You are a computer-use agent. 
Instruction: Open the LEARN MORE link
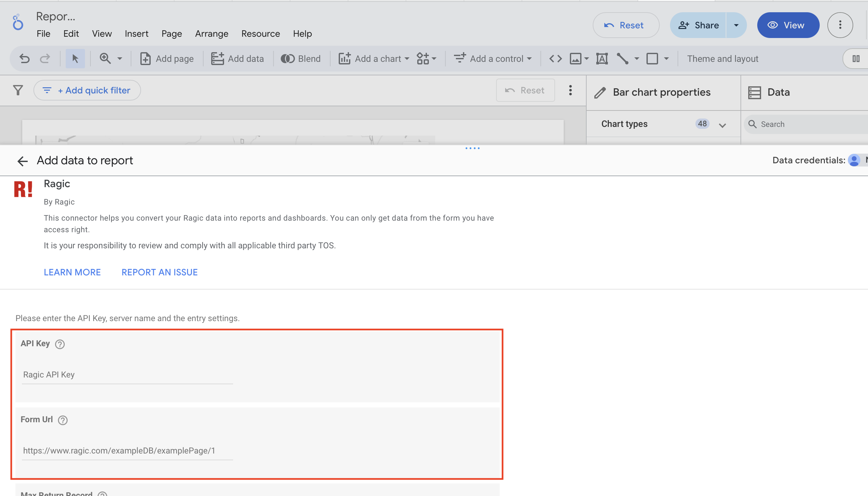pyautogui.click(x=72, y=272)
